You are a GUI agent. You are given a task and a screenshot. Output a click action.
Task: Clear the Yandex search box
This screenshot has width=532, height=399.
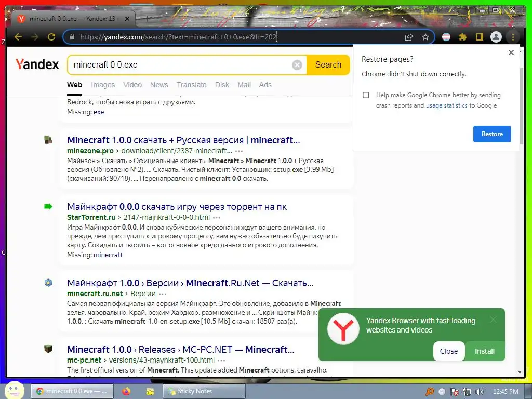(x=297, y=64)
